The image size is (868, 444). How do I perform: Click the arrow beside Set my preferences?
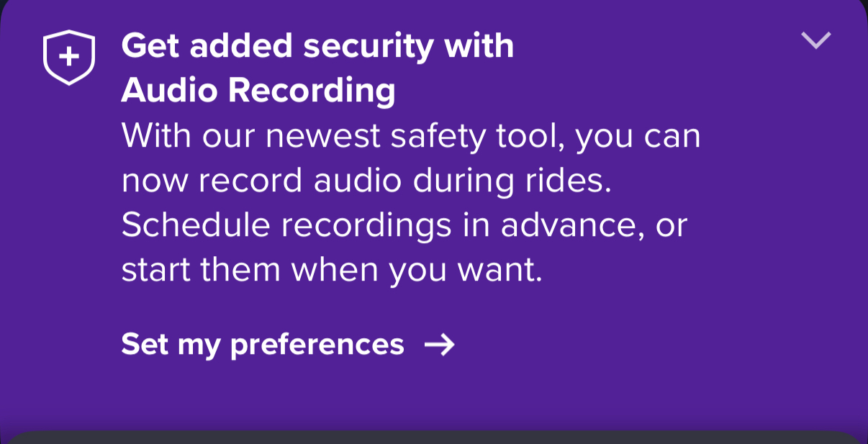[439, 345]
